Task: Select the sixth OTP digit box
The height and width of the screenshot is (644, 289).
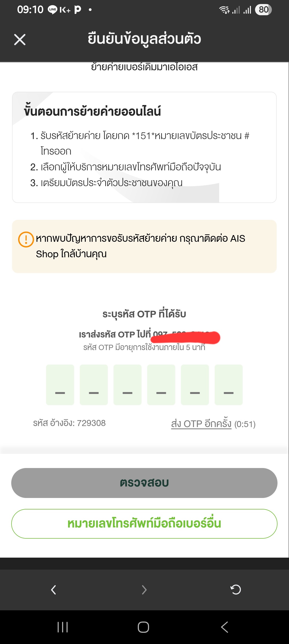Action: tap(229, 385)
